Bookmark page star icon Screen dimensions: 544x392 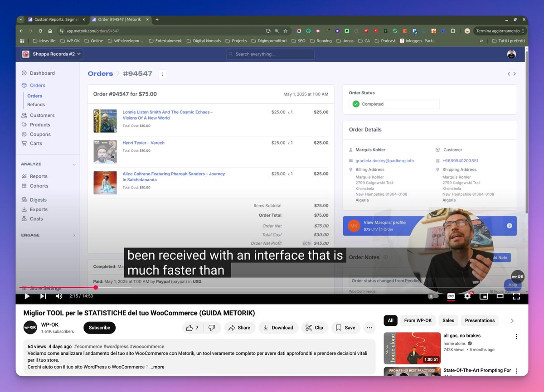point(285,31)
